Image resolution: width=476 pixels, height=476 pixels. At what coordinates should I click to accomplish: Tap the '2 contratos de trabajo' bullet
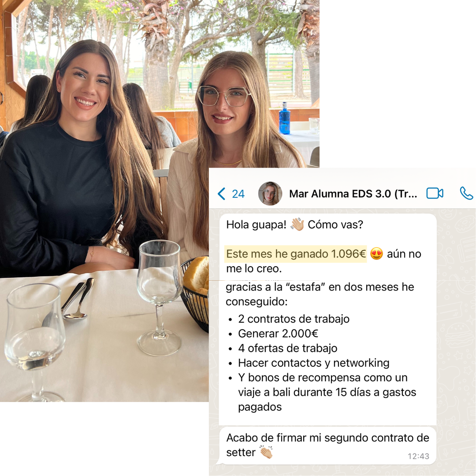point(294,319)
